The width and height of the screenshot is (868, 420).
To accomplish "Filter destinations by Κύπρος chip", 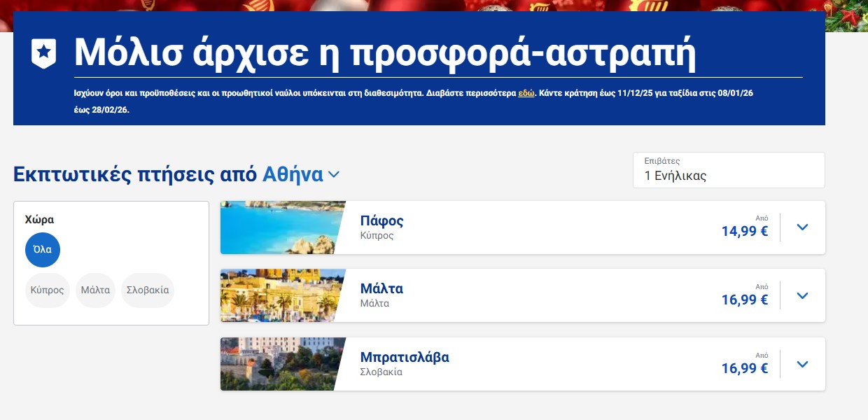I will click(x=48, y=290).
